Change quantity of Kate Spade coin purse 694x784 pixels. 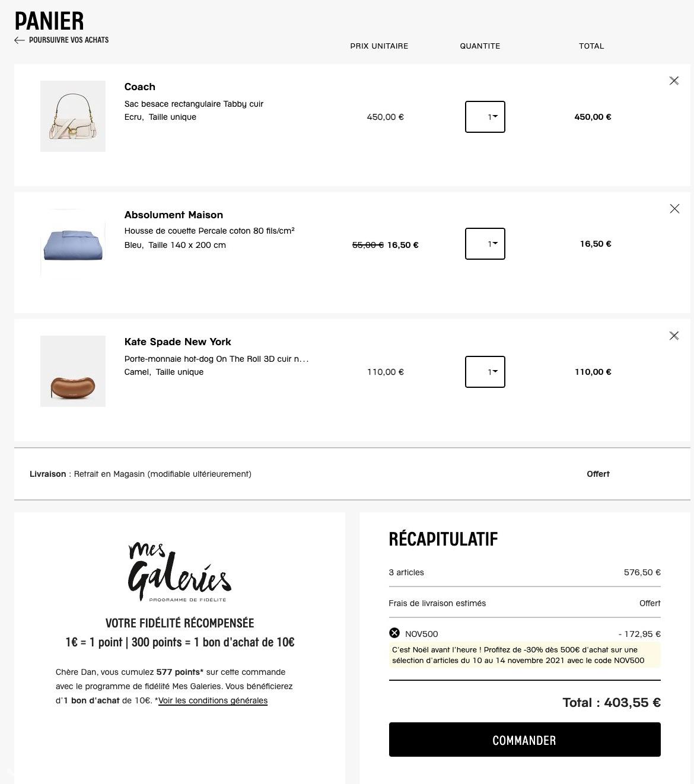[485, 372]
